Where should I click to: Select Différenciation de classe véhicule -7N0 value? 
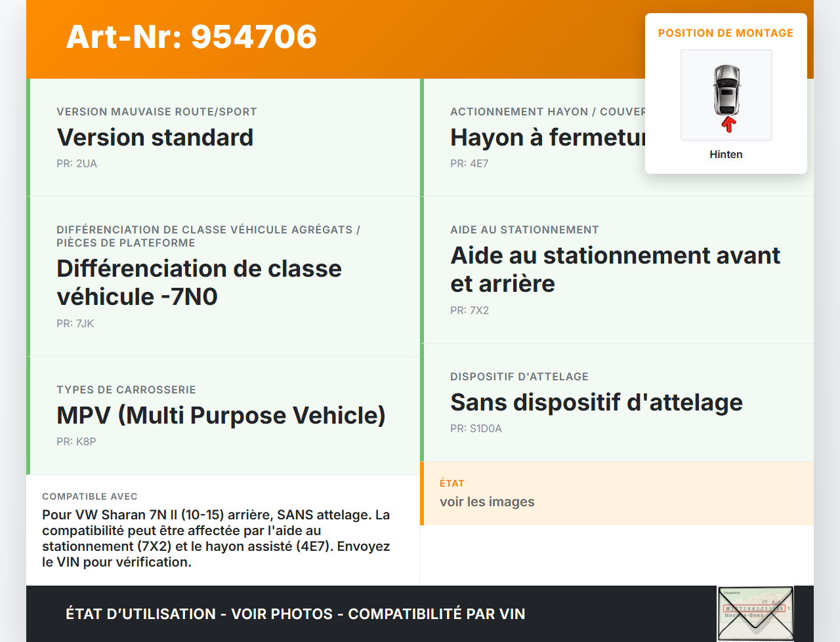point(199,283)
